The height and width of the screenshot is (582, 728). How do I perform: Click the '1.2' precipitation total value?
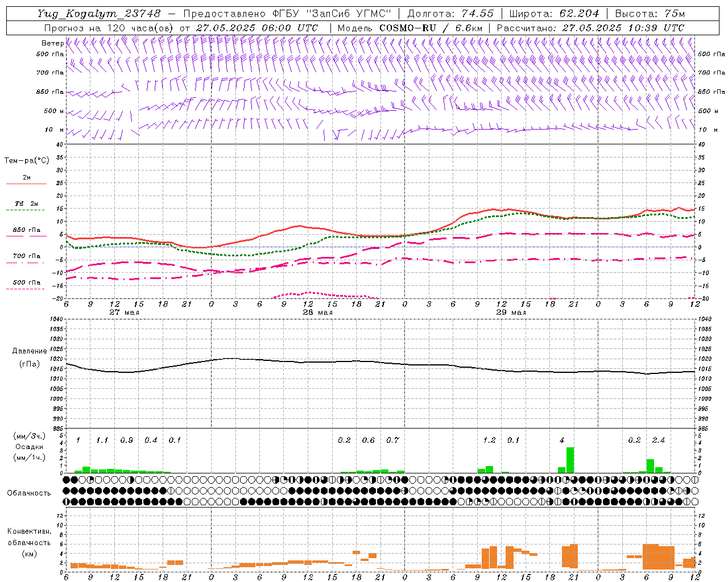[x=489, y=440]
